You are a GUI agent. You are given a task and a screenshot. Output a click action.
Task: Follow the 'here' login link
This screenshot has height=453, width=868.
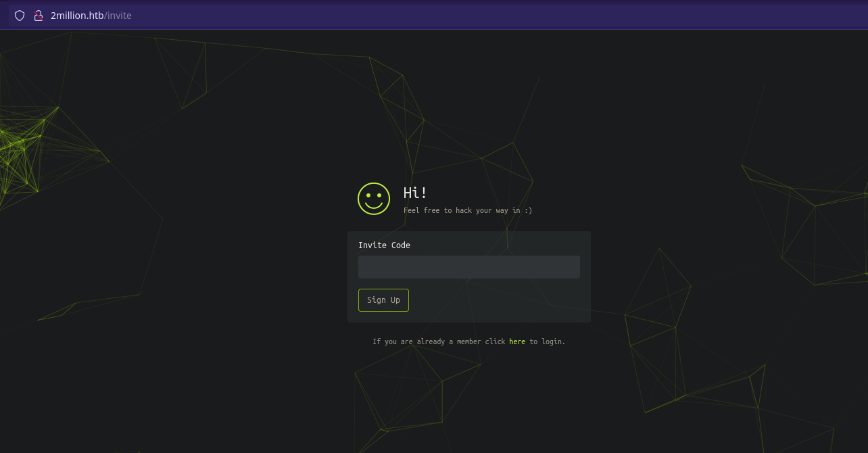click(x=517, y=342)
